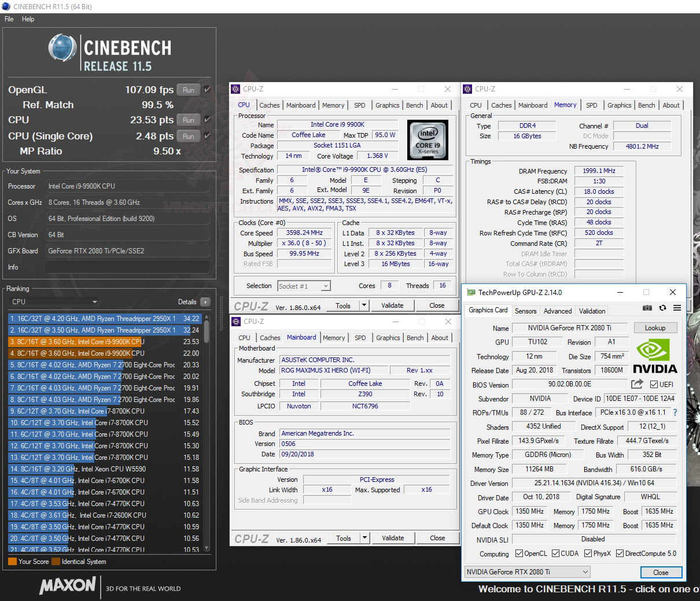Click the mainboard Model value ROG MAXIMUS XI HERO
The image size is (700, 601).
(x=333, y=370)
